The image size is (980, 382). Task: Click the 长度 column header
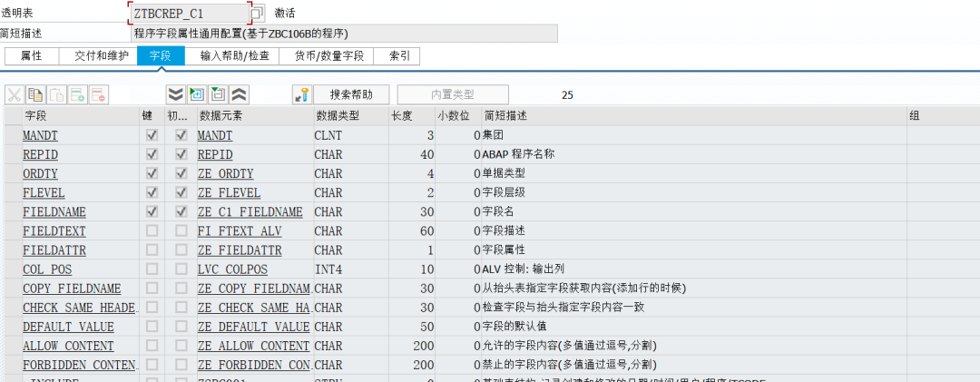412,116
